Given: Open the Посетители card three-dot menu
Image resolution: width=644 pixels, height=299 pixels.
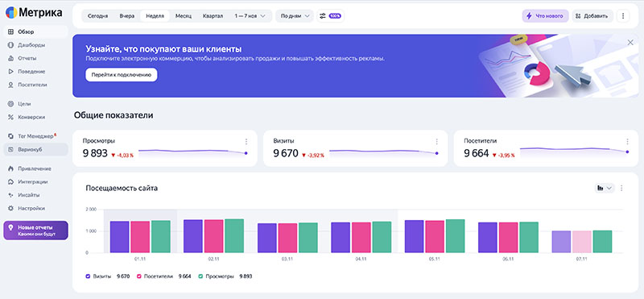Looking at the screenshot, I should (x=627, y=142).
